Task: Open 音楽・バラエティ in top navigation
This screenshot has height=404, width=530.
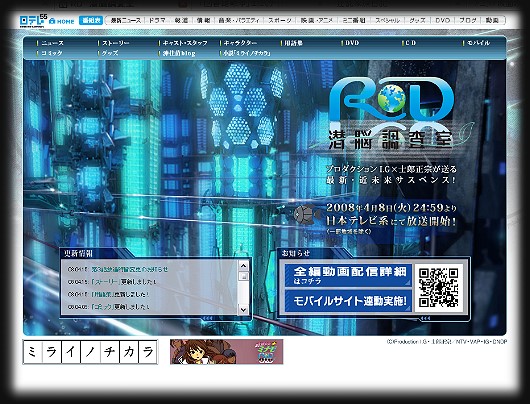Action: (x=239, y=21)
